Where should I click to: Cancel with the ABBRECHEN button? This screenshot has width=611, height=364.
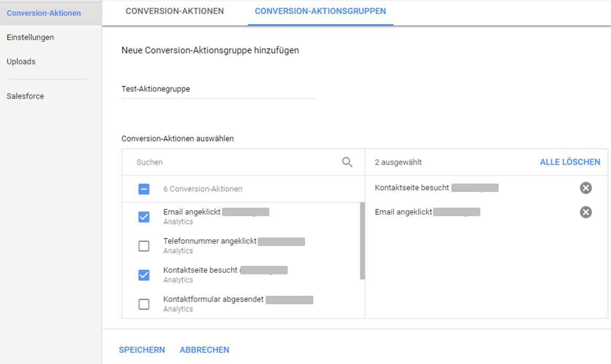point(204,349)
